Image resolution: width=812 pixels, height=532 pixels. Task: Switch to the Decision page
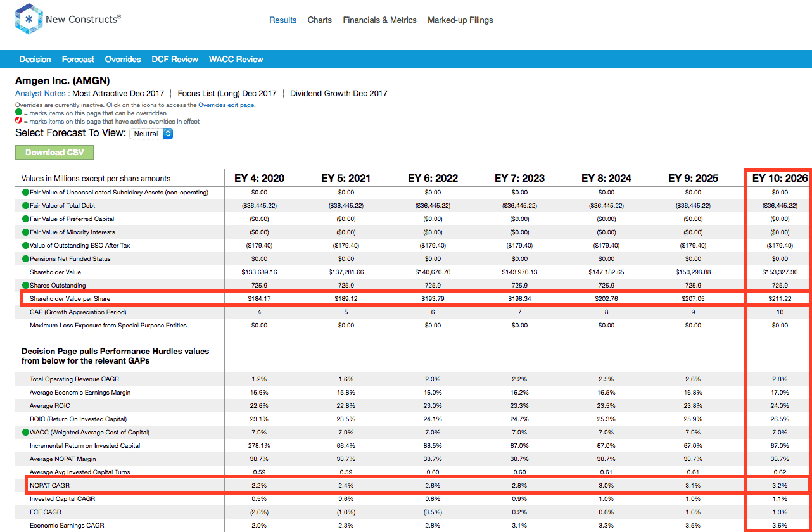[x=35, y=59]
